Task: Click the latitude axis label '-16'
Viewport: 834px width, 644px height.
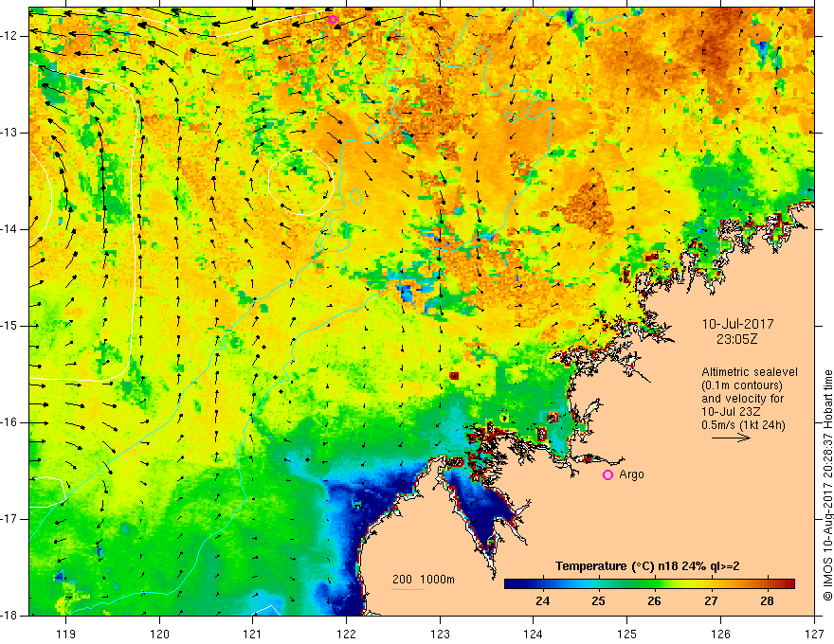Action: (9, 422)
